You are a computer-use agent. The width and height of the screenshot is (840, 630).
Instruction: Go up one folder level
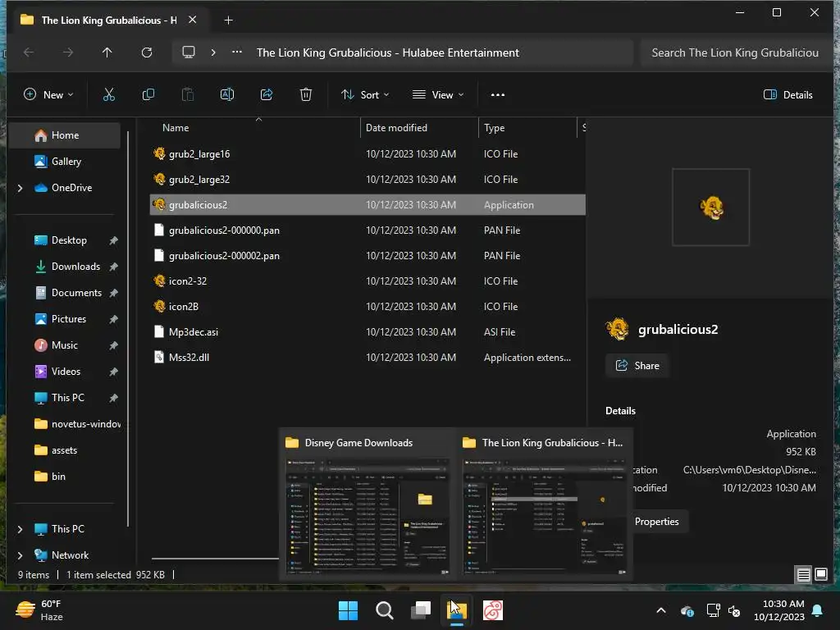pos(107,52)
